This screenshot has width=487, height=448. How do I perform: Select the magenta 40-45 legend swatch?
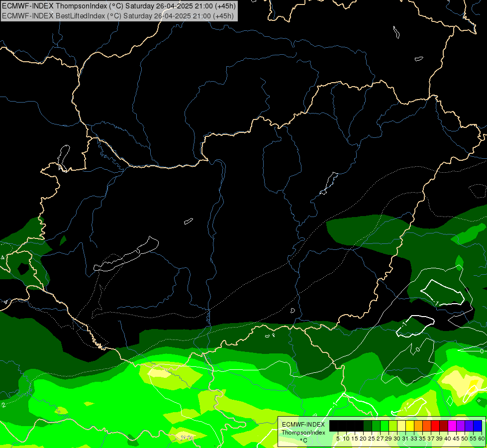(452, 426)
